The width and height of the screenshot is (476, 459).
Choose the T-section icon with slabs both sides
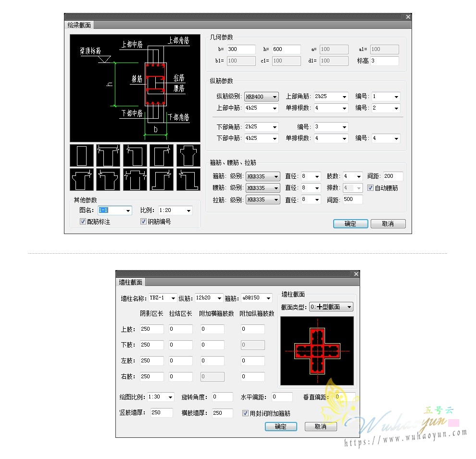click(108, 155)
